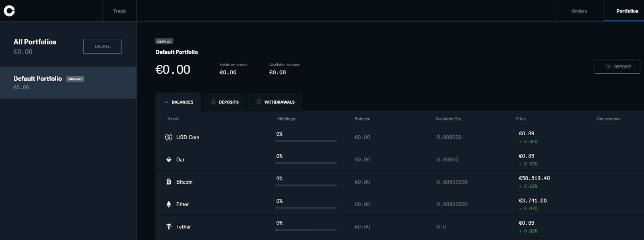
Task: Click the Tether asset icon
Action: pyautogui.click(x=169, y=227)
